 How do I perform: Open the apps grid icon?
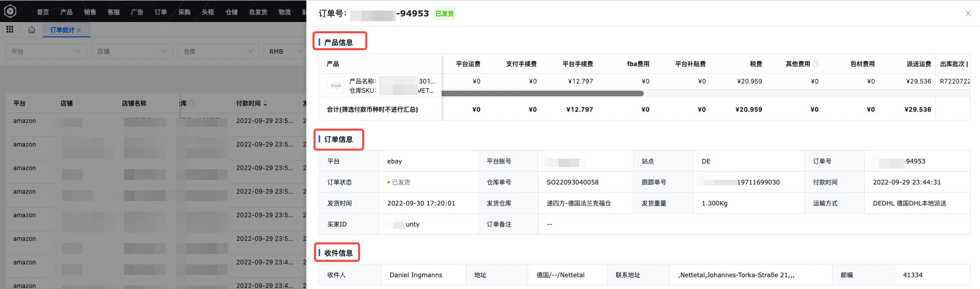pyautogui.click(x=10, y=30)
